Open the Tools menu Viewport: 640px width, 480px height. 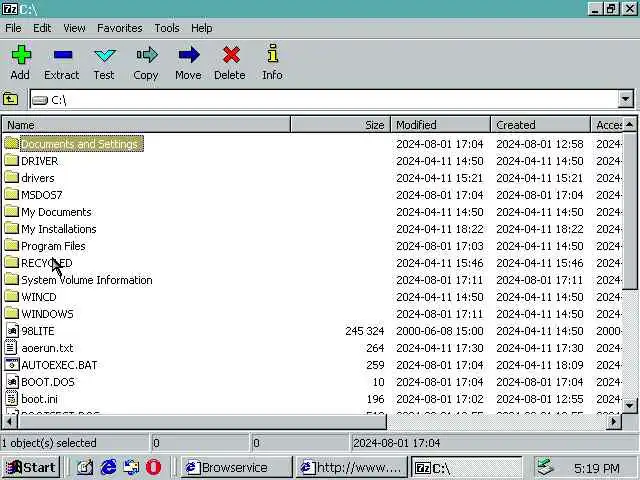point(167,28)
